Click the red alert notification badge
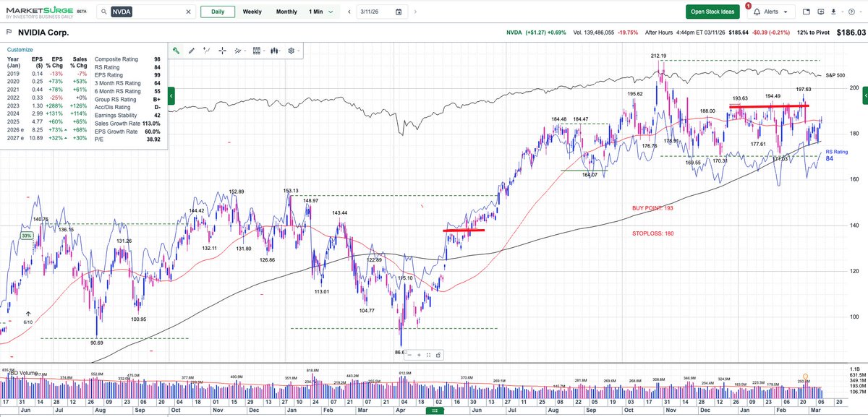 [x=748, y=6]
